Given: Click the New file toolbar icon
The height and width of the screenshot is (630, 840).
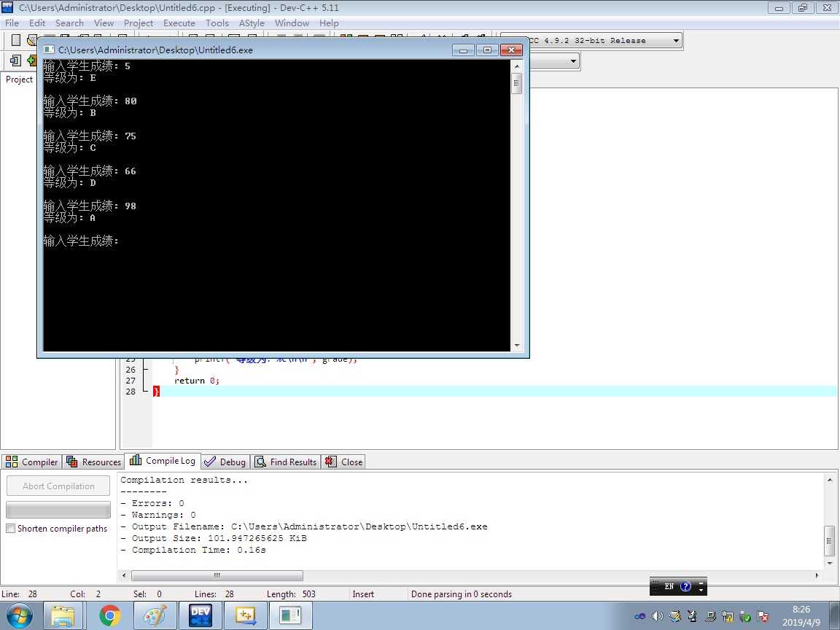Looking at the screenshot, I should [15, 40].
